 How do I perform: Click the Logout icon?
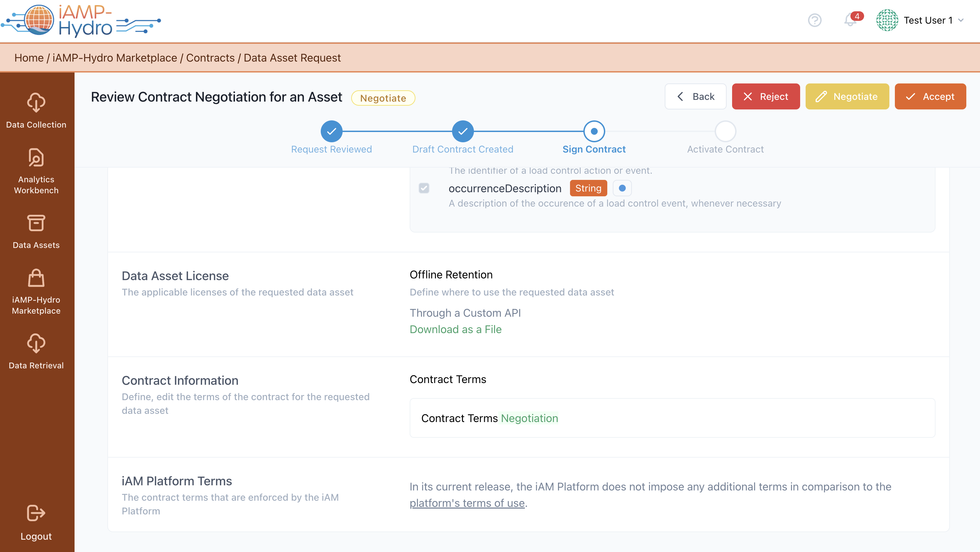pyautogui.click(x=36, y=513)
